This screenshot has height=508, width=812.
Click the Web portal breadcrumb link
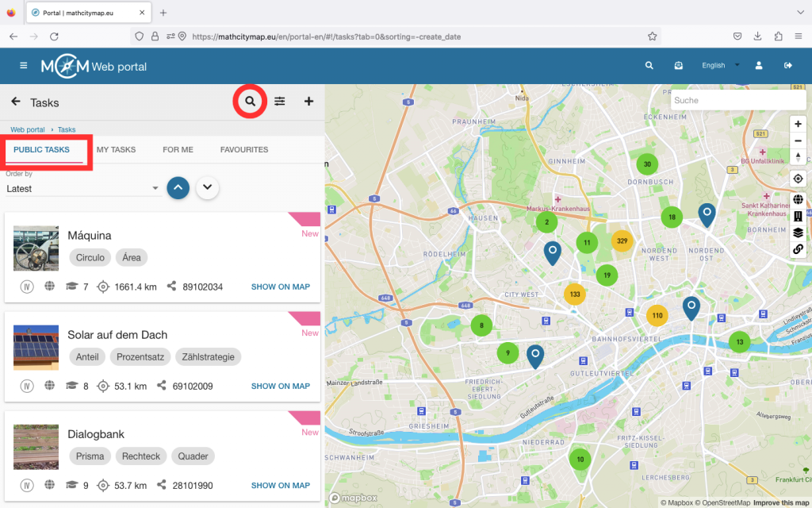click(28, 129)
